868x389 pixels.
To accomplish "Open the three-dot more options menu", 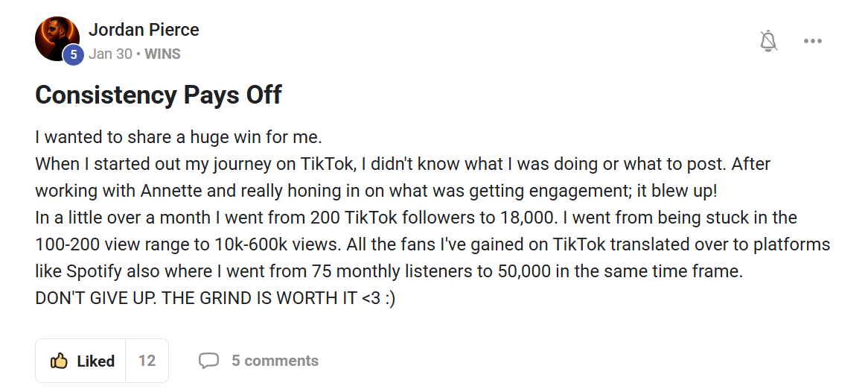I will [x=812, y=41].
